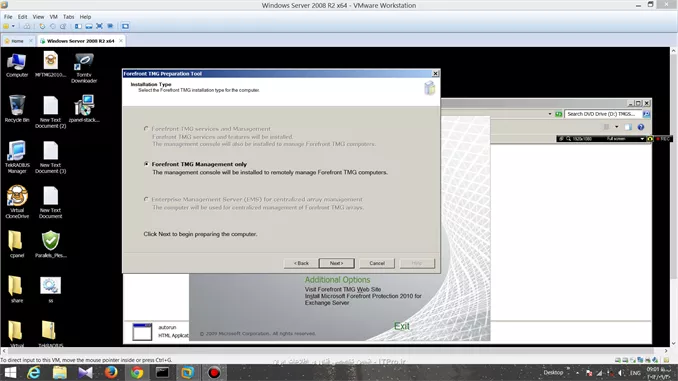Click ENG language indicator in tray
Viewport: 678px width, 381px height.
(x=635, y=373)
